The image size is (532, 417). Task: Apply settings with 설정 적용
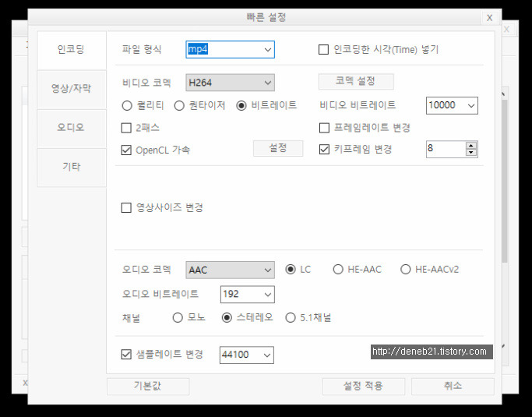(x=364, y=387)
